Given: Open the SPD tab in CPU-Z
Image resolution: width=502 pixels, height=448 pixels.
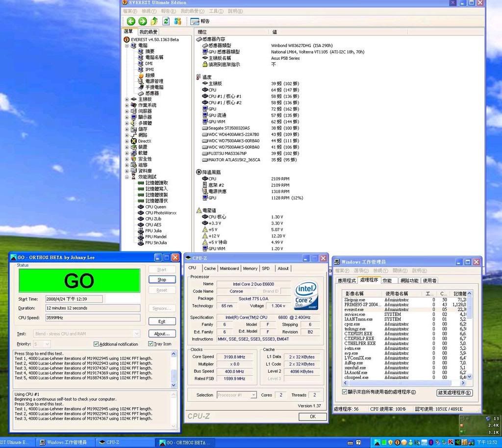Looking at the screenshot, I should (266, 269).
